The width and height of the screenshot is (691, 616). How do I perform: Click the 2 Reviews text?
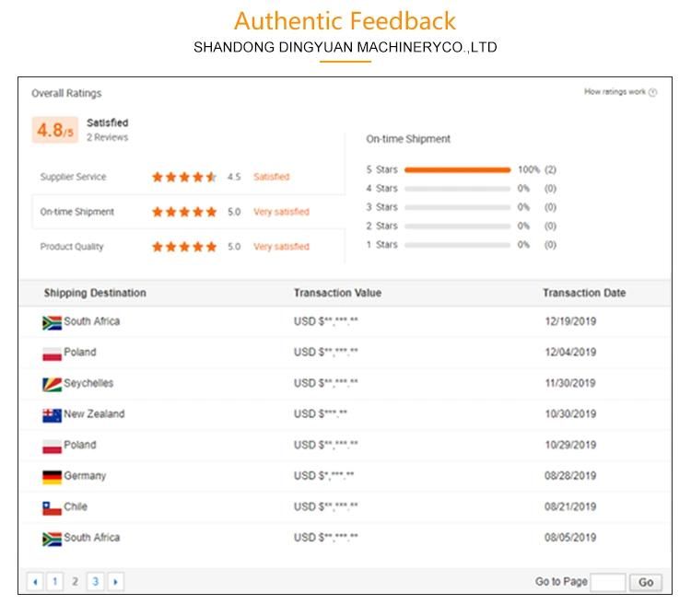pos(108,137)
